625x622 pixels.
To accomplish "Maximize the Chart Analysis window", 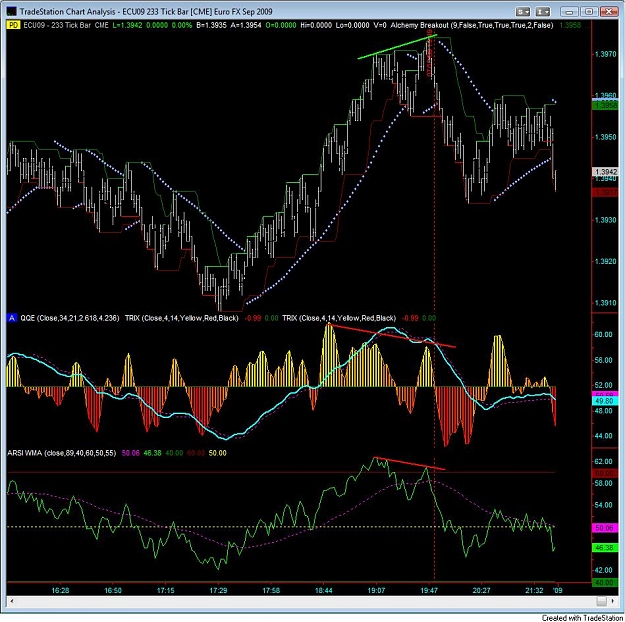I will click(589, 12).
